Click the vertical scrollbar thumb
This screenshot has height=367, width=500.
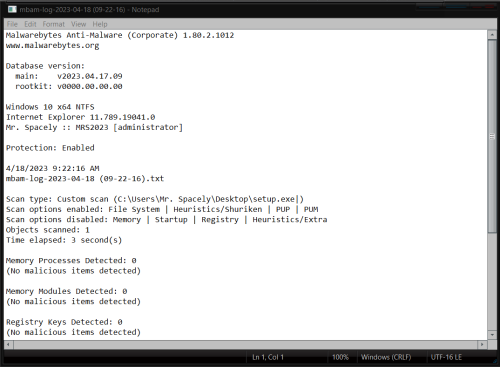tap(492, 136)
